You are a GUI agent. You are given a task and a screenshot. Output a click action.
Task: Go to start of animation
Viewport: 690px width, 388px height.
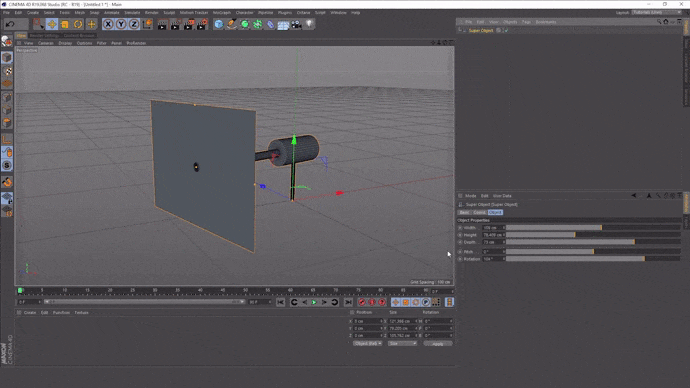tap(280, 302)
